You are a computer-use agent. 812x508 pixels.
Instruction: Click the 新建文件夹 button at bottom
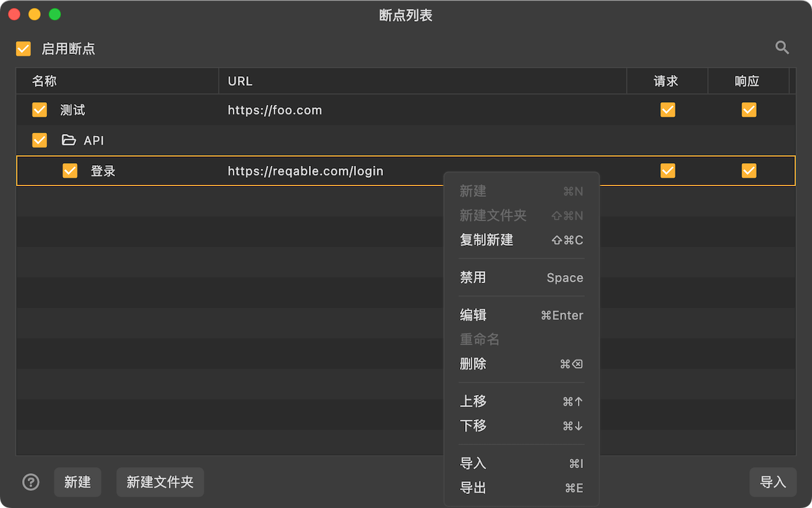(x=160, y=483)
